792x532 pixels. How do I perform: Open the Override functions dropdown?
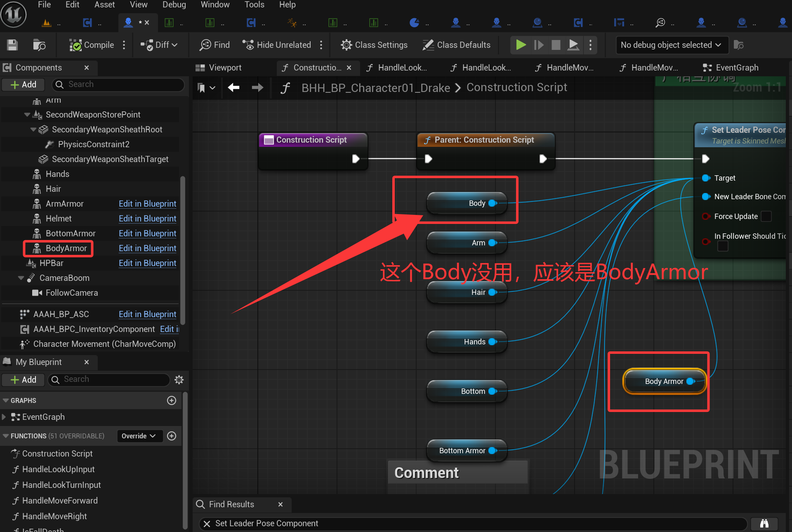click(x=139, y=436)
